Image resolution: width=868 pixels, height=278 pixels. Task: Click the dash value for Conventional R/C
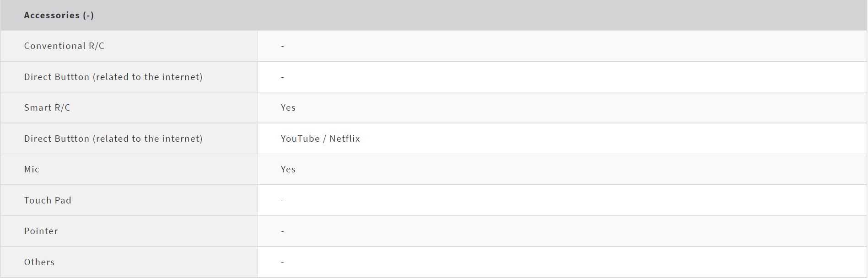(x=282, y=46)
